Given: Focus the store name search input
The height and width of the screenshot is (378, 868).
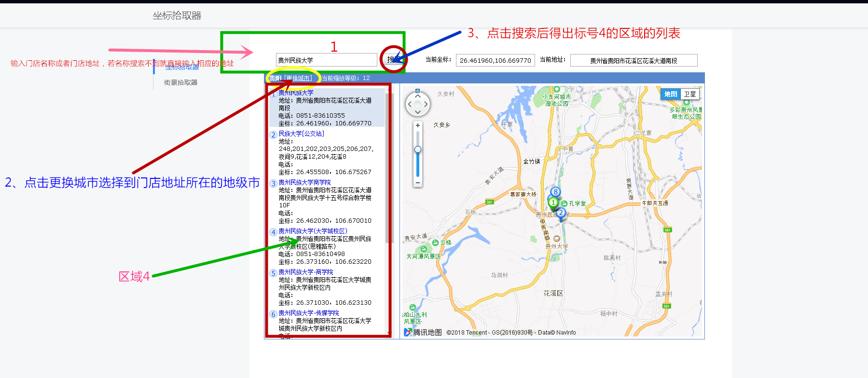Looking at the screenshot, I should (326, 60).
